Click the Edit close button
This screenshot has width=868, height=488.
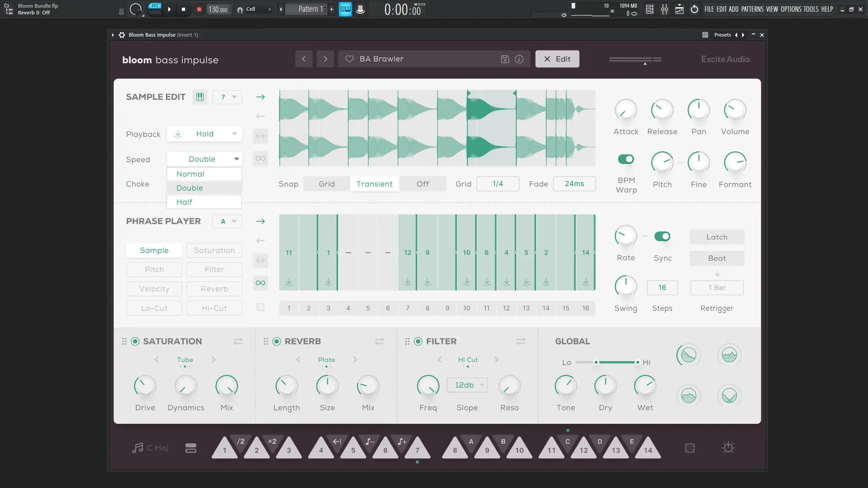557,59
